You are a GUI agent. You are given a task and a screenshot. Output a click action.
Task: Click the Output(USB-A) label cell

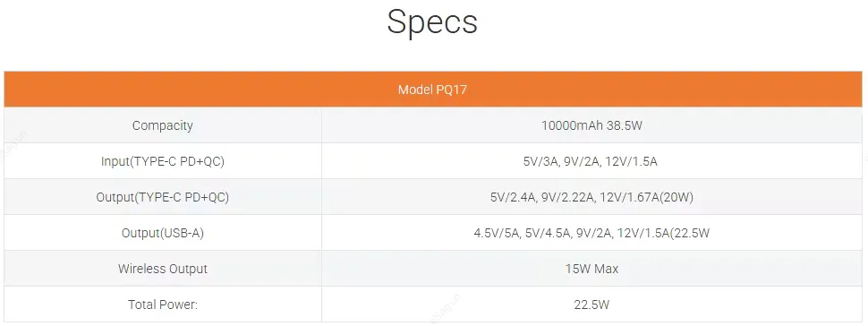click(x=163, y=233)
